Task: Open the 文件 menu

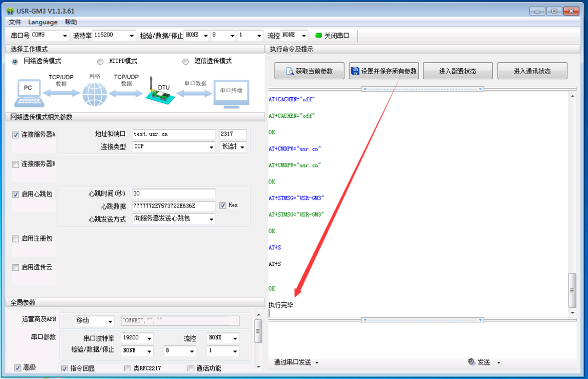Action: point(15,22)
